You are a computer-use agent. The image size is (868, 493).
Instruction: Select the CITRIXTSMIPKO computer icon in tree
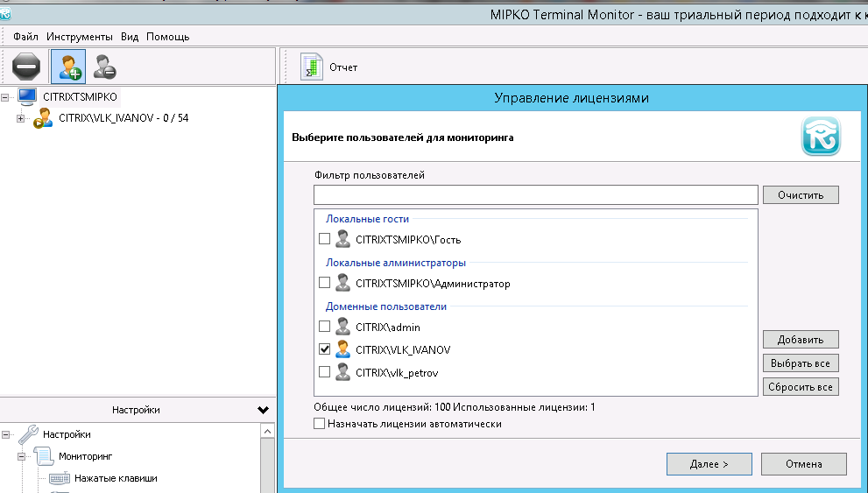pos(27,97)
